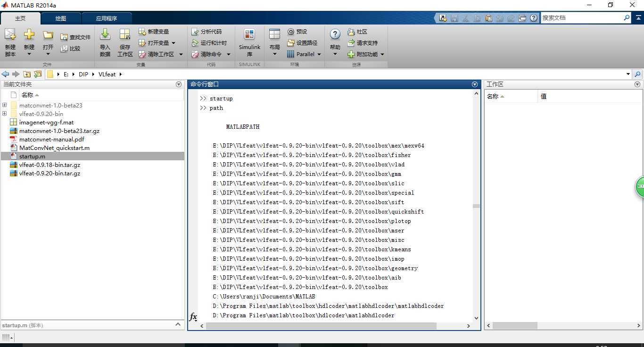Click the shortcut icon in quick access toolbar
The image size is (644, 347).
point(443,18)
